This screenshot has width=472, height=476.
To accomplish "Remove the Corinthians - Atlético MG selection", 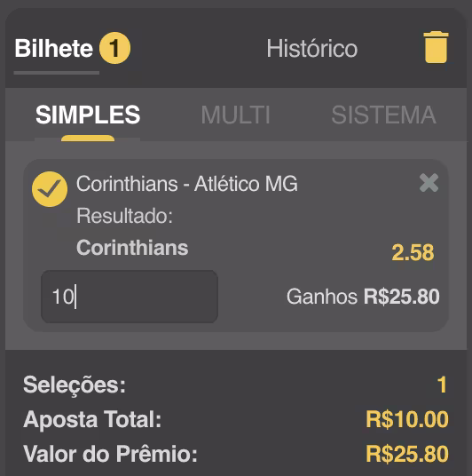I will tap(429, 183).
